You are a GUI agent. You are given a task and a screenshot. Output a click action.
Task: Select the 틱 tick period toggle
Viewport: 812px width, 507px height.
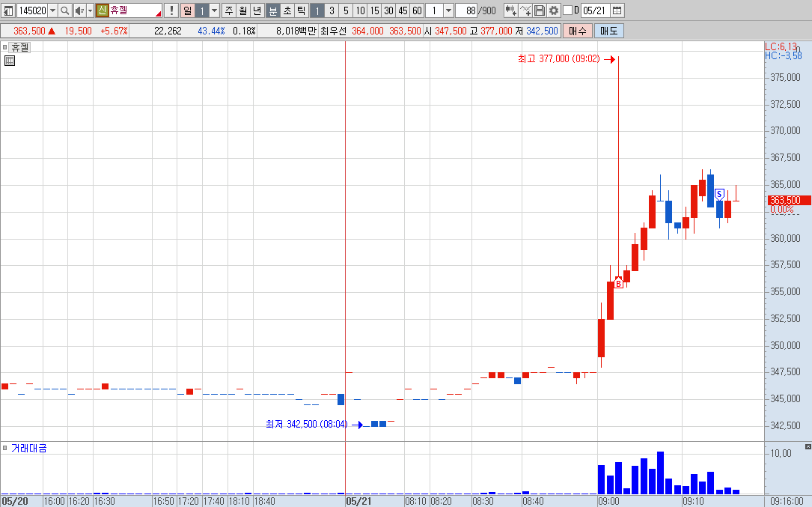[302, 10]
